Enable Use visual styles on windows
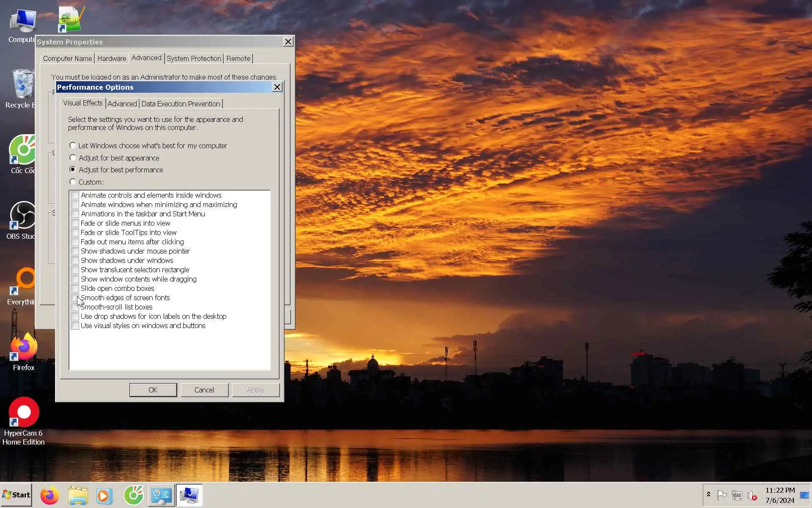Viewport: 812px width, 508px height. 75,326
